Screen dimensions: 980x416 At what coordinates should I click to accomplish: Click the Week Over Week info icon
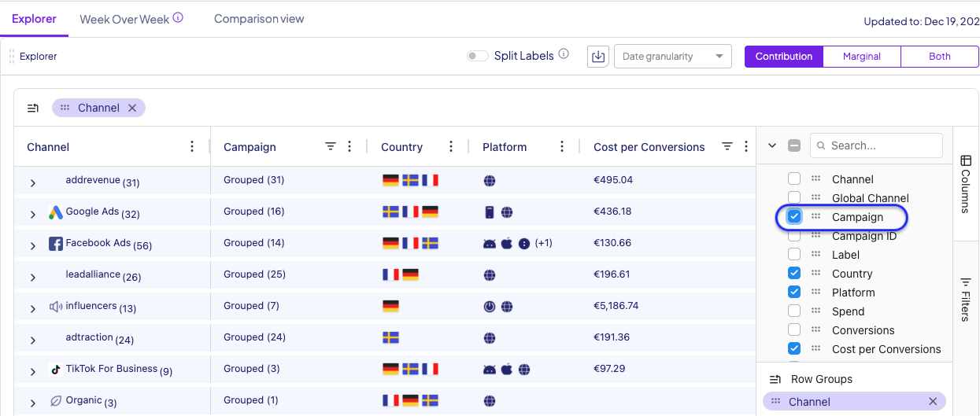tap(178, 18)
